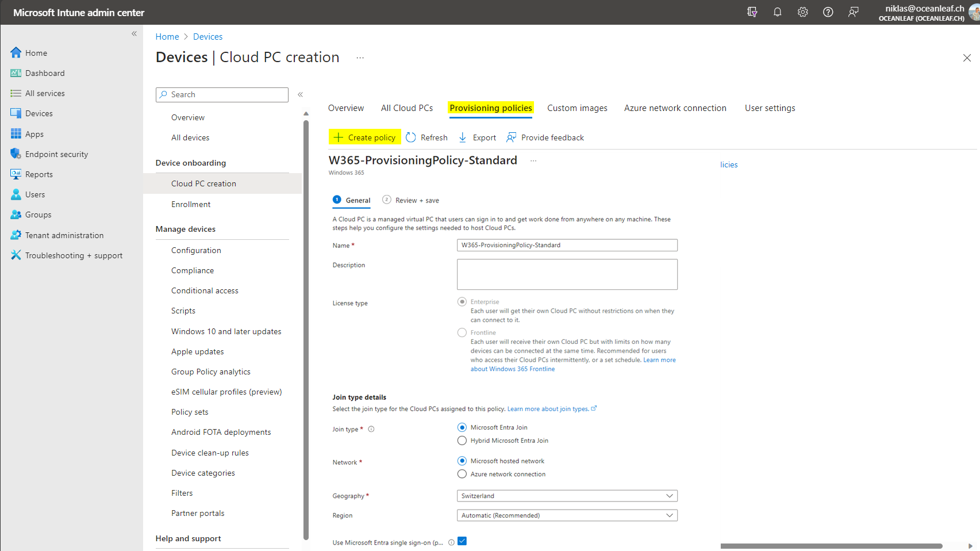Open the niklas@oceanleaf.ch account menu

click(928, 12)
